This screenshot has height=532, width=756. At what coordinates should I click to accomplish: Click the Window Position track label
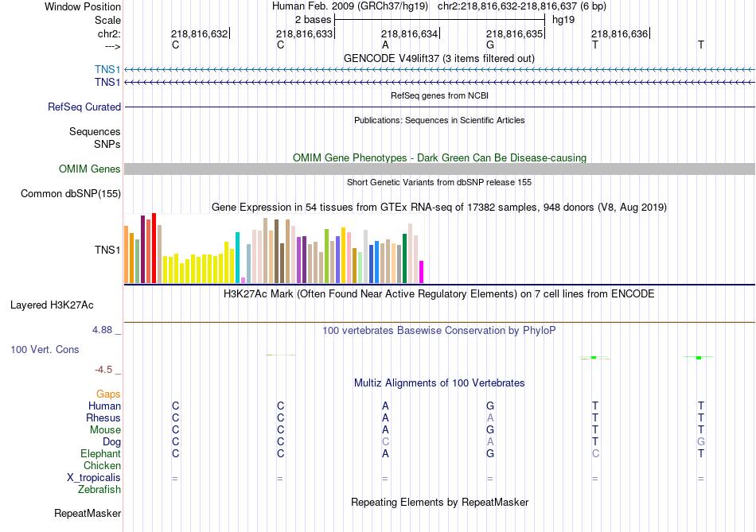(83, 6)
